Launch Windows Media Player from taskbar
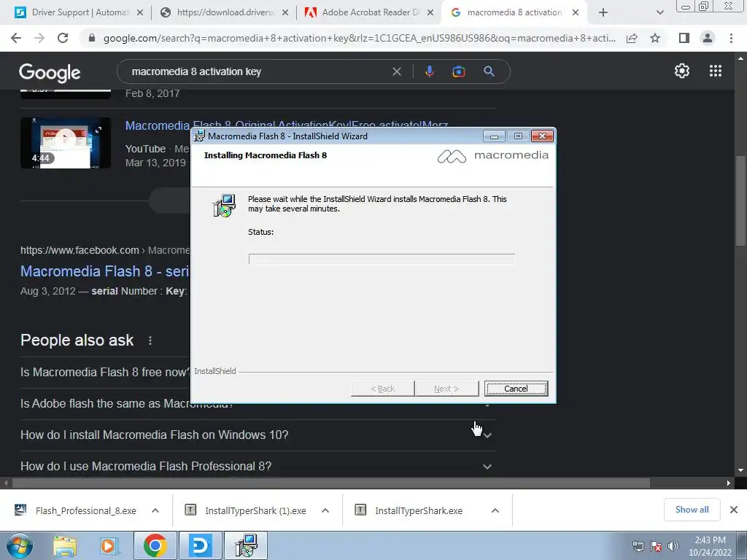The height and width of the screenshot is (560, 747). click(x=109, y=545)
